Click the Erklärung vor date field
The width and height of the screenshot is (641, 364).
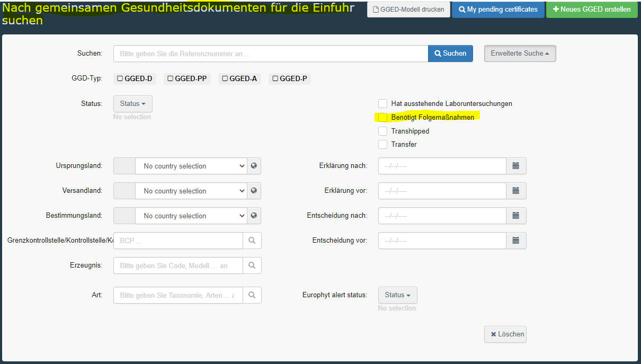pos(442,191)
